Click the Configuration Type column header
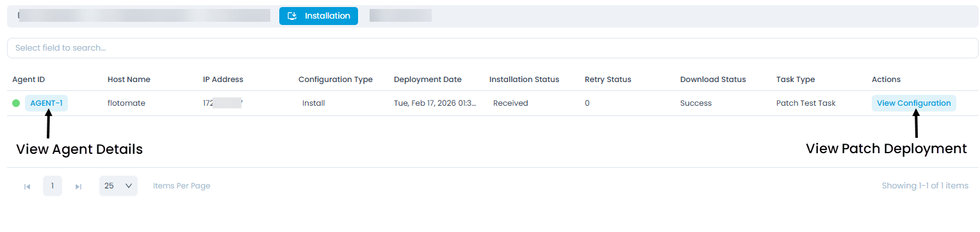The image size is (980, 232). [336, 79]
